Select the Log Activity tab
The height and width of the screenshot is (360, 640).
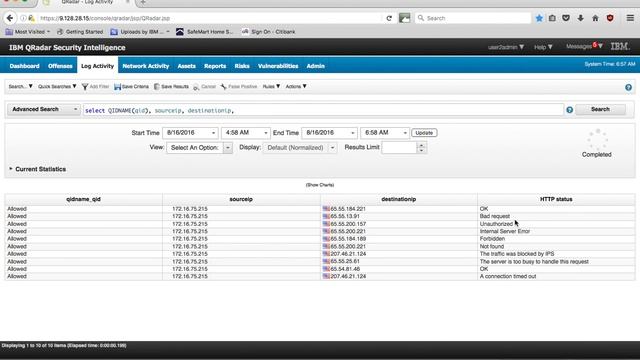(98, 66)
